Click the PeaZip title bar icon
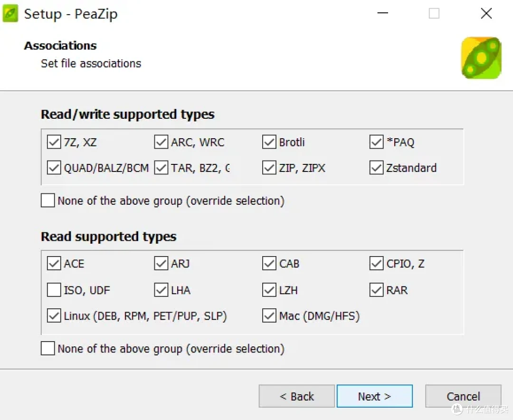This screenshot has height=420, width=513. [x=10, y=14]
